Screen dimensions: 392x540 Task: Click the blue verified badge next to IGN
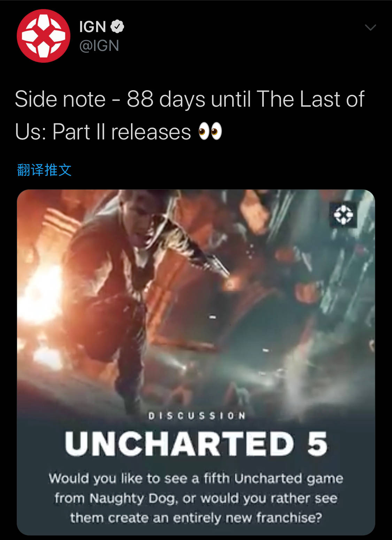tap(117, 26)
